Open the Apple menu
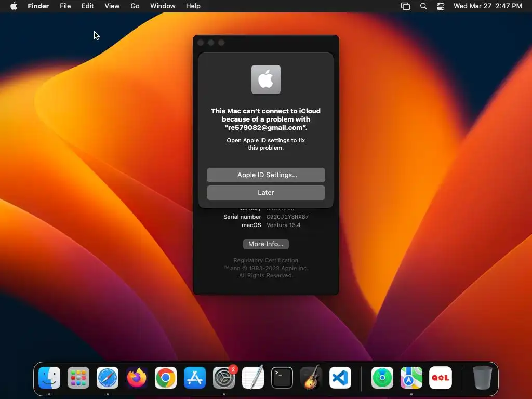 tap(14, 6)
